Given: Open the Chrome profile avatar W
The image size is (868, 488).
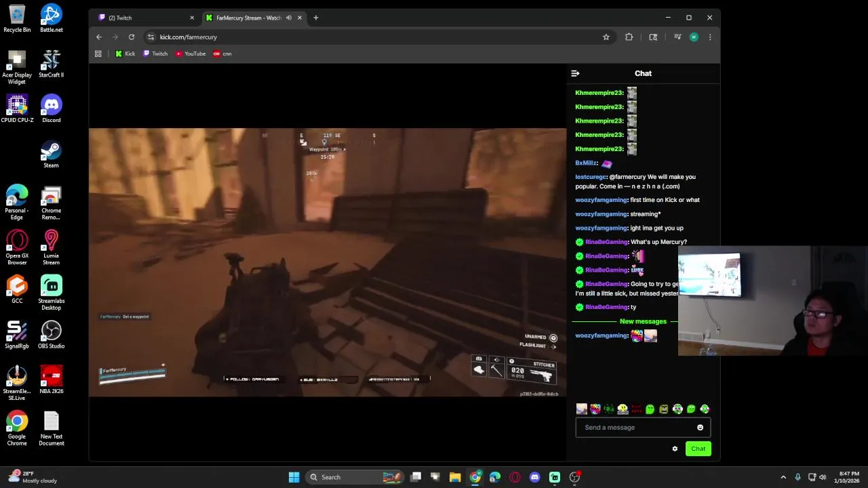Looking at the screenshot, I should coord(694,37).
